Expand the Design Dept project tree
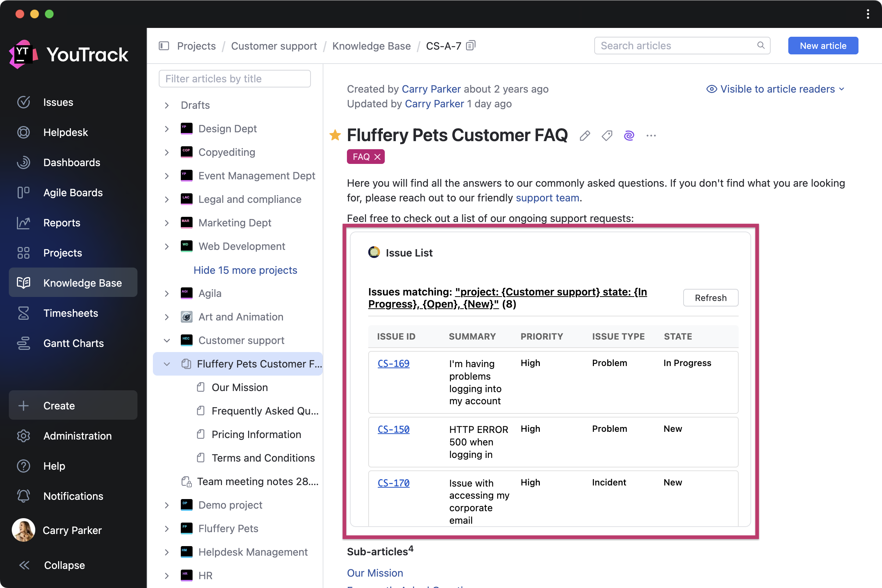Image resolution: width=882 pixels, height=588 pixels. pos(167,129)
